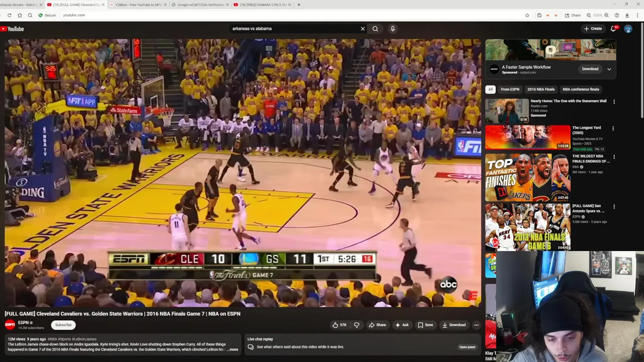Expand the sponsored ad chevron

tap(609, 69)
